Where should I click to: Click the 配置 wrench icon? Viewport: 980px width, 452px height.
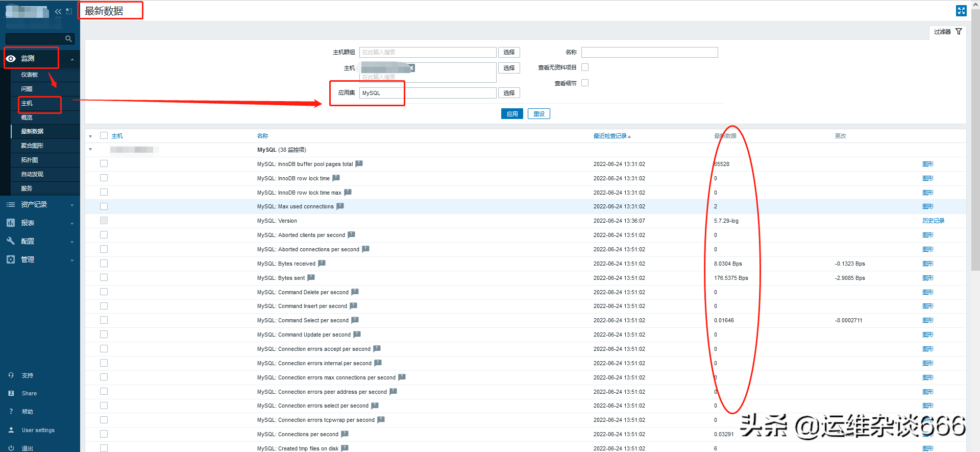[x=11, y=241]
